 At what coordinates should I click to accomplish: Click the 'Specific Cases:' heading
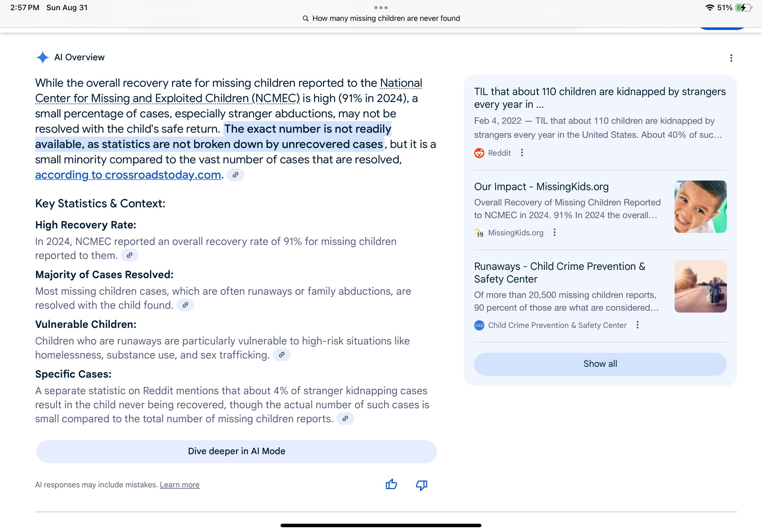tap(73, 374)
